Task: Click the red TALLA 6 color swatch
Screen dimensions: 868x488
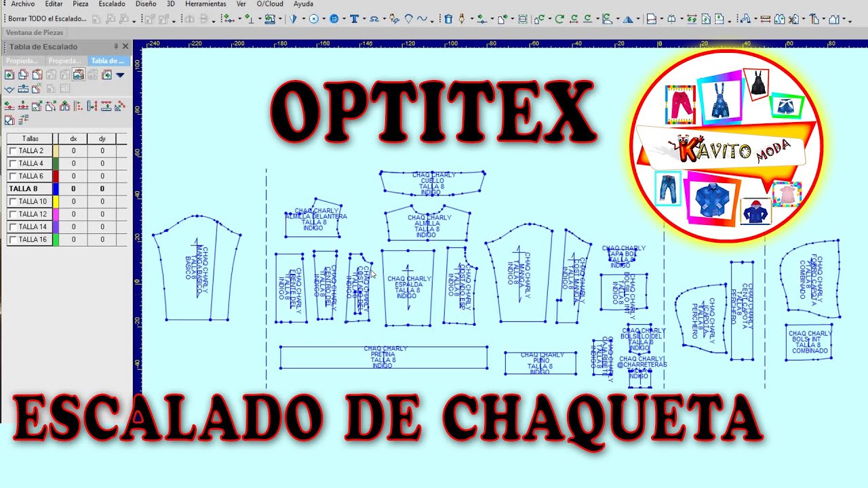Action: click(x=56, y=176)
